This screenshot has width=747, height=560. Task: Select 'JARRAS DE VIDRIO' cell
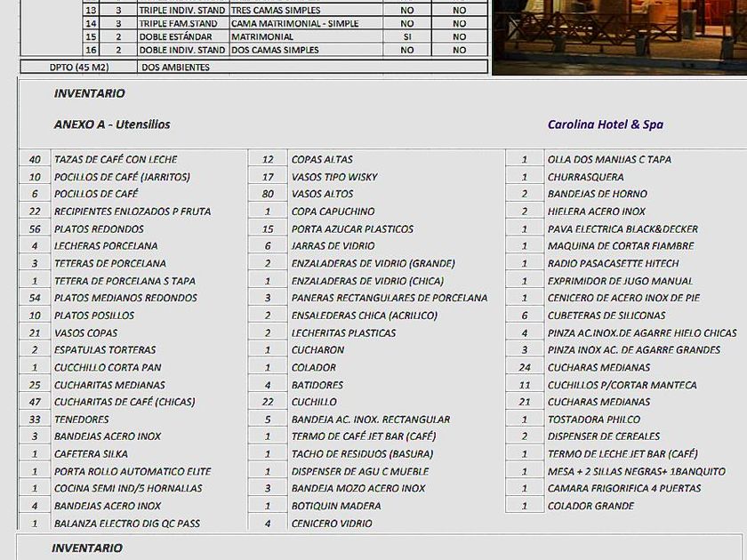pyautogui.click(x=333, y=246)
